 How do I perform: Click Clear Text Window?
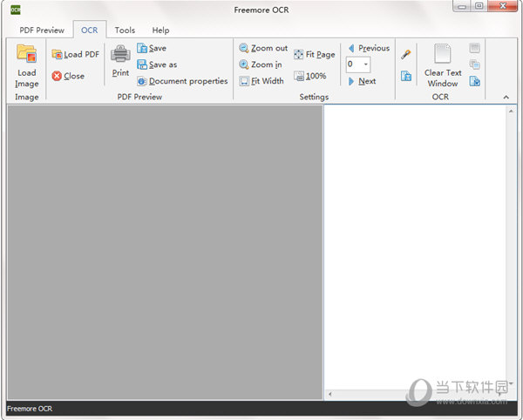click(x=443, y=65)
